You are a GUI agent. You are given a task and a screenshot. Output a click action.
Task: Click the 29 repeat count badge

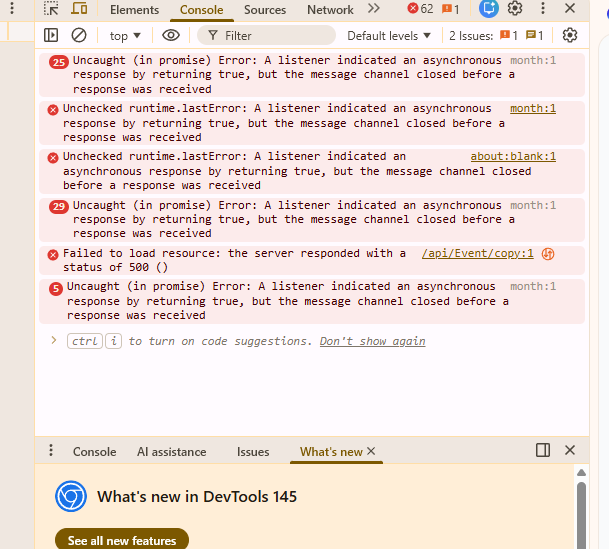point(59,206)
